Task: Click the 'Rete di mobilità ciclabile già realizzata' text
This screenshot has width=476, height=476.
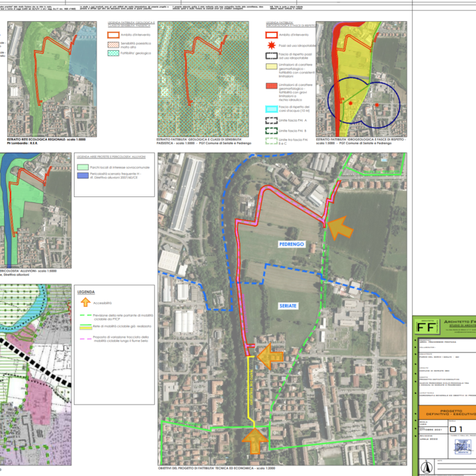Action: click(x=122, y=326)
